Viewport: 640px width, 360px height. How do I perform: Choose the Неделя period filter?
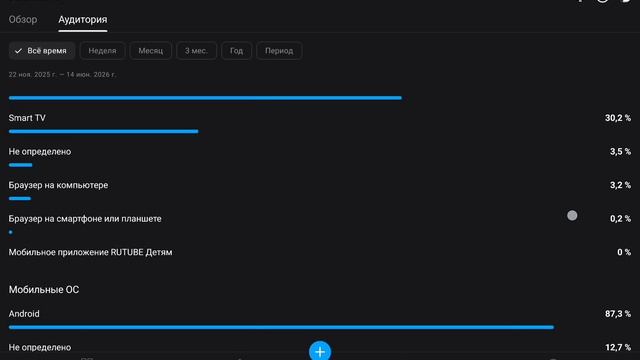coord(102,51)
